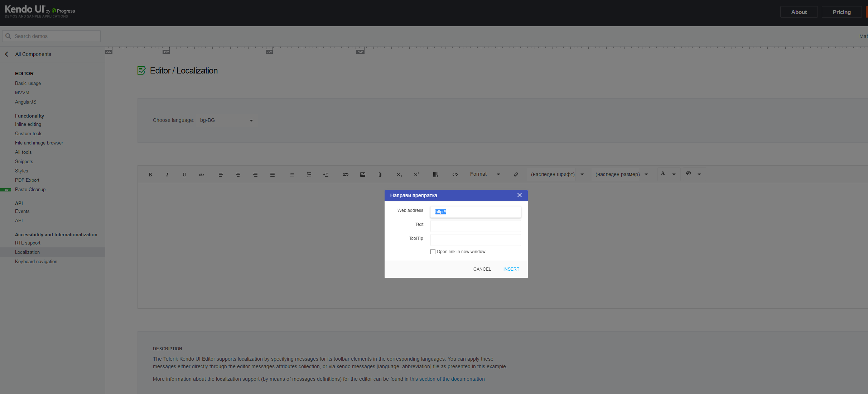
Task: Click the insert image icon
Action: click(362, 175)
